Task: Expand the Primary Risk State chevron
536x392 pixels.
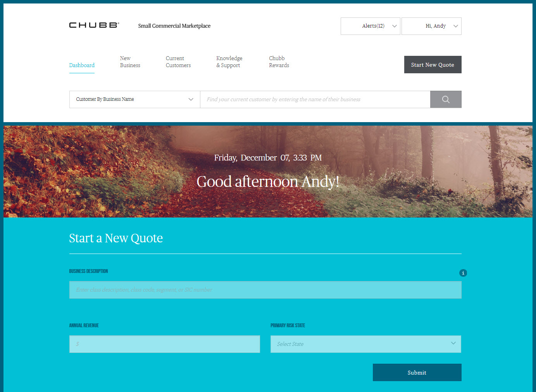Action: (x=453, y=343)
